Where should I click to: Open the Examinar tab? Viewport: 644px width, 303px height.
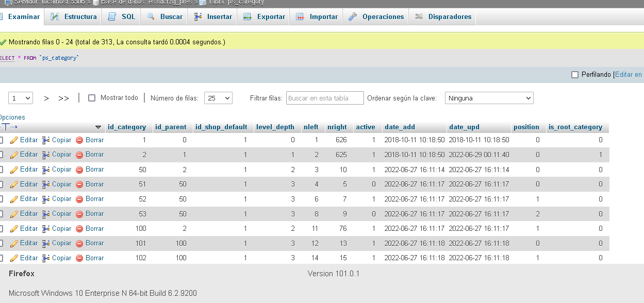21,16
